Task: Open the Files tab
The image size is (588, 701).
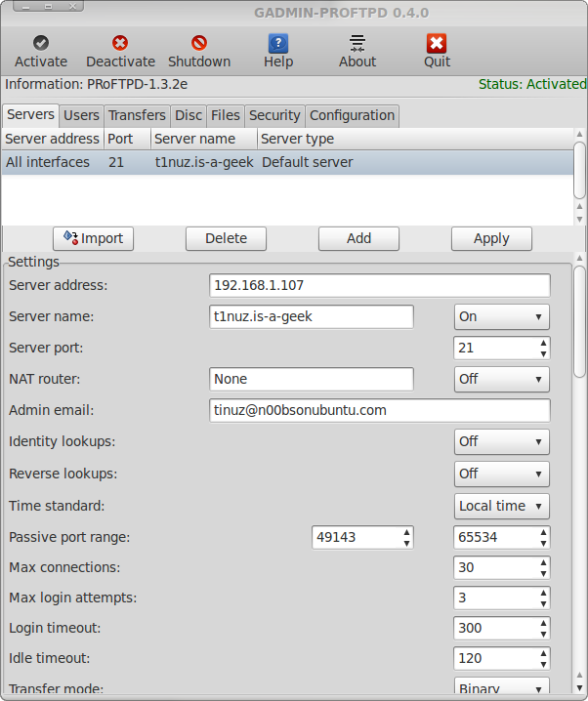Action: point(226,116)
